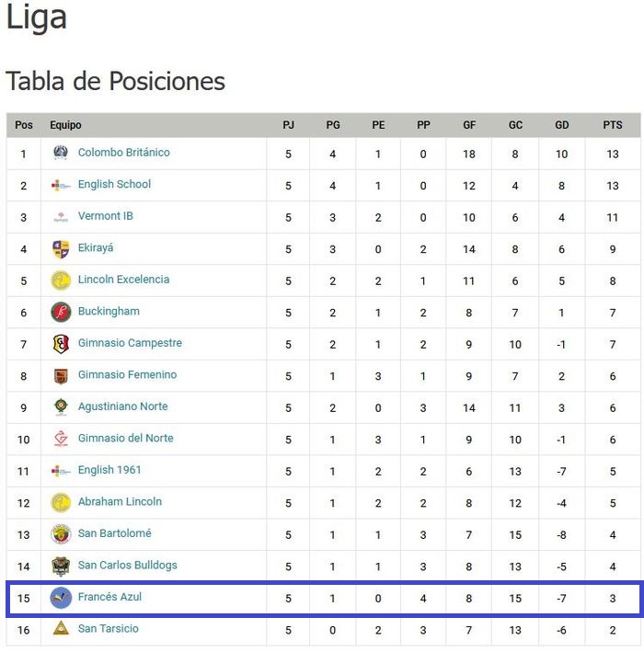
Task: Select the Gimnasio del Norte team name
Action: tap(125, 439)
